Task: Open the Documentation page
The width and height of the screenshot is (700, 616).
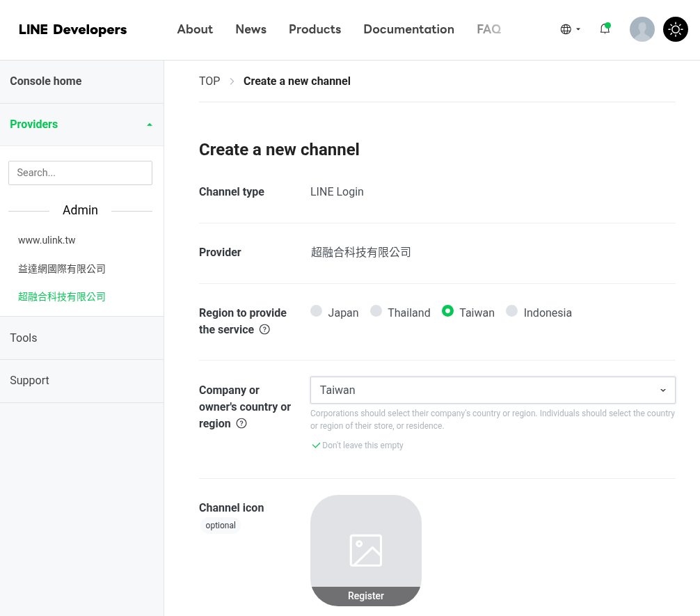Action: tap(409, 29)
